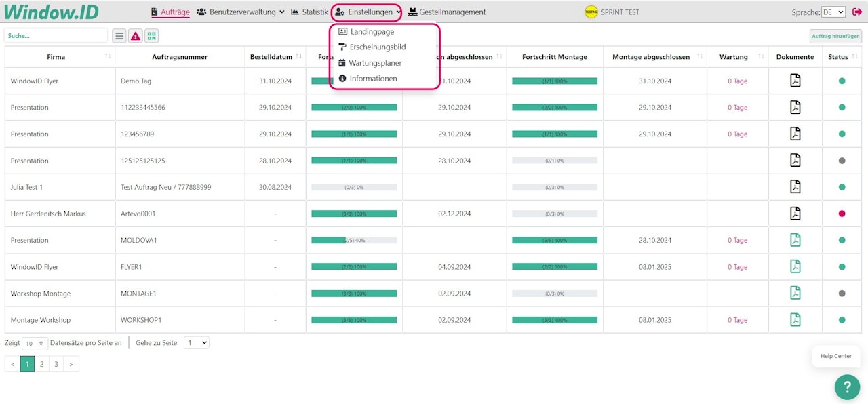Click the green question mark help button

click(847, 387)
